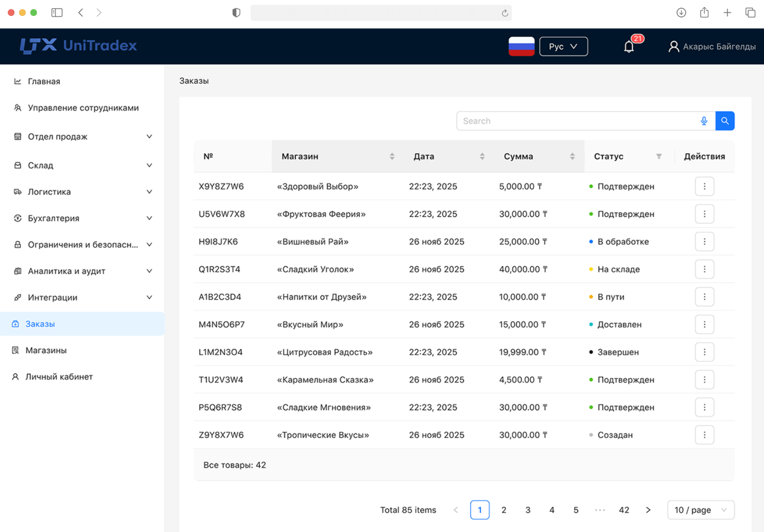Activate voice search microphone icon

pyautogui.click(x=704, y=121)
